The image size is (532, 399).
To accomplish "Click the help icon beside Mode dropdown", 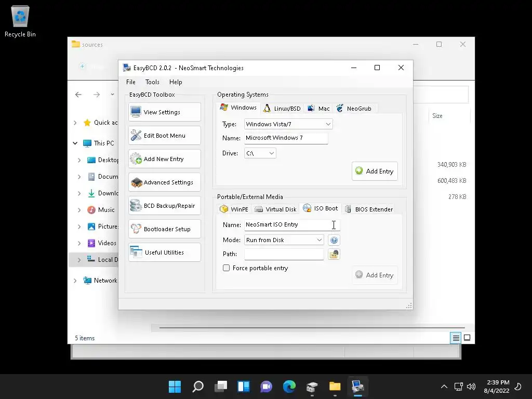I will pos(334,240).
